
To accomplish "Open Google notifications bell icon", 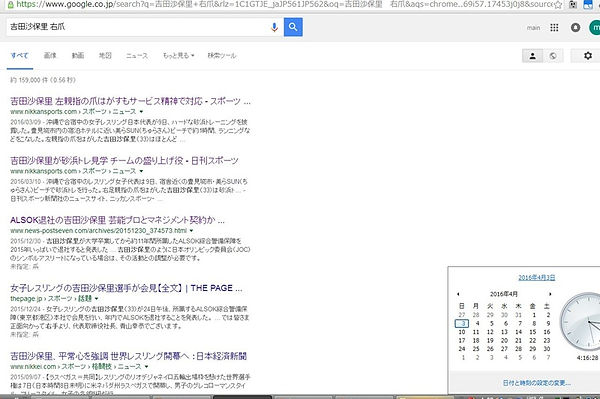I will tap(576, 28).
